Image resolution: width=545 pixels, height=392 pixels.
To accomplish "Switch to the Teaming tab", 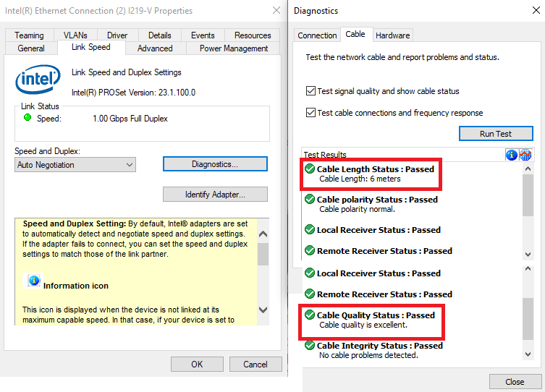I will click(x=29, y=35).
